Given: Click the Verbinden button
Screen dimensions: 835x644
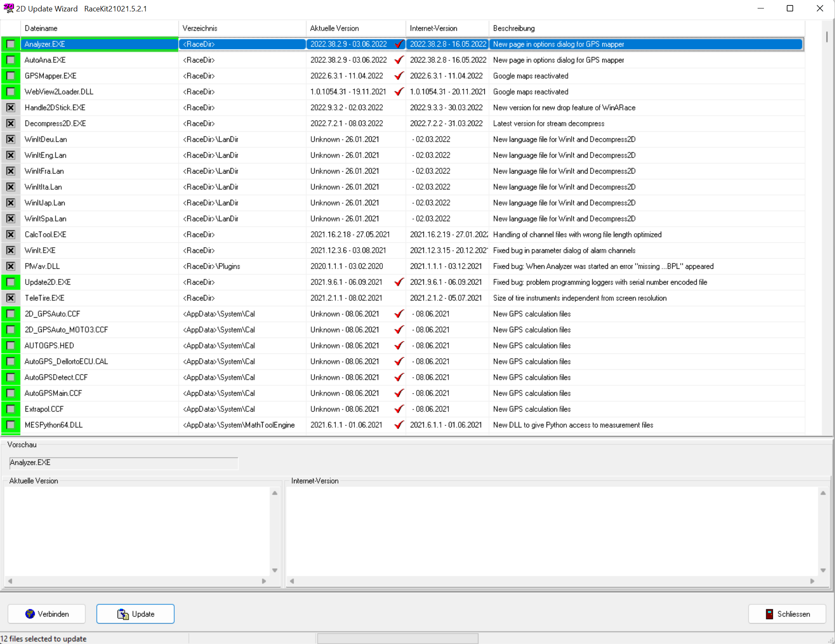Looking at the screenshot, I should coord(47,614).
